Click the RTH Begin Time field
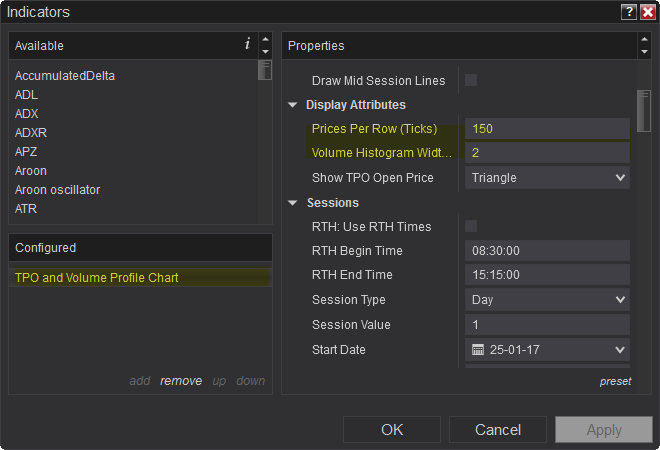This screenshot has width=660, height=450. click(x=547, y=251)
